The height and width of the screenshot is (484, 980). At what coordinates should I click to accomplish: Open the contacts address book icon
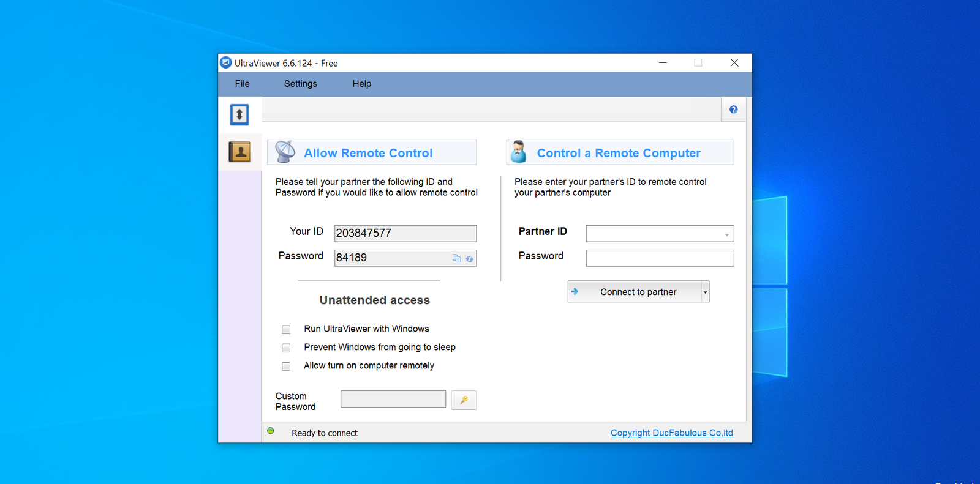[239, 152]
